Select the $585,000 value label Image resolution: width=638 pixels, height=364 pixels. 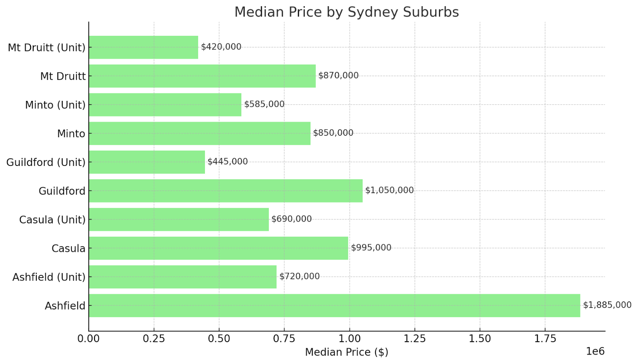click(264, 104)
